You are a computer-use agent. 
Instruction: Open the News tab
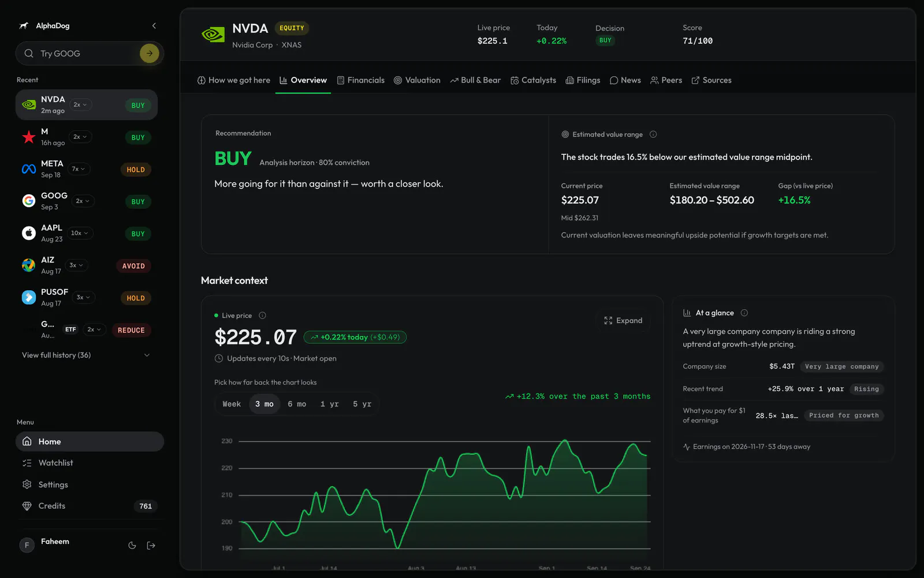click(x=625, y=80)
